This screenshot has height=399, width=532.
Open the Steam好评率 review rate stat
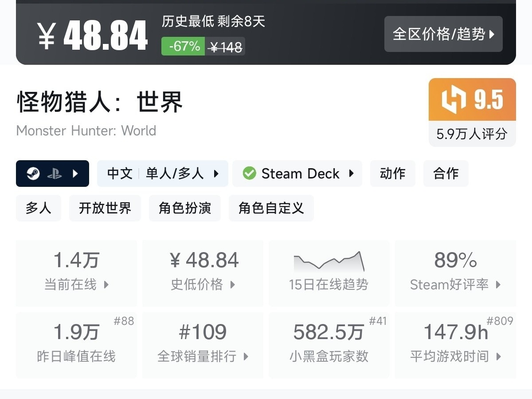click(456, 273)
